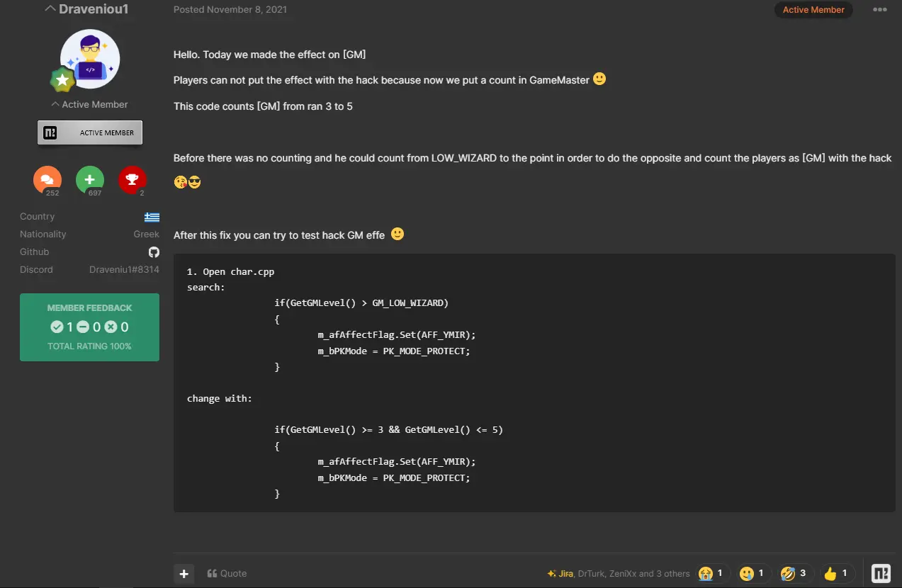This screenshot has width=902, height=588.
Task: Toggle multiquote with the plus button
Action: [x=184, y=574]
